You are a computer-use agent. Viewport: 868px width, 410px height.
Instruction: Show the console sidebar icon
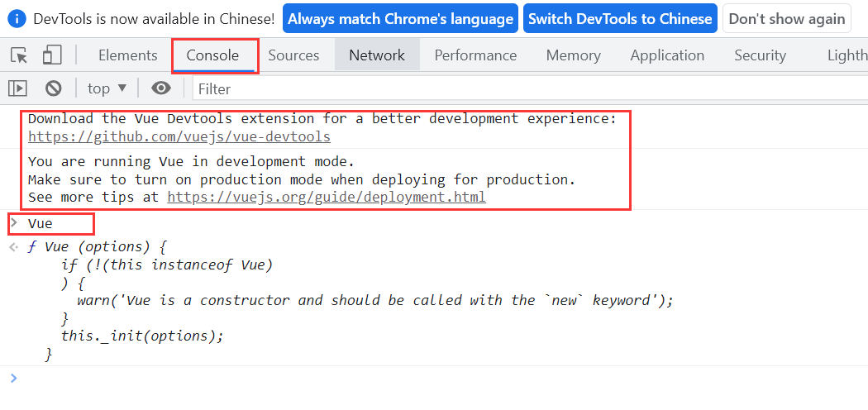click(x=17, y=88)
